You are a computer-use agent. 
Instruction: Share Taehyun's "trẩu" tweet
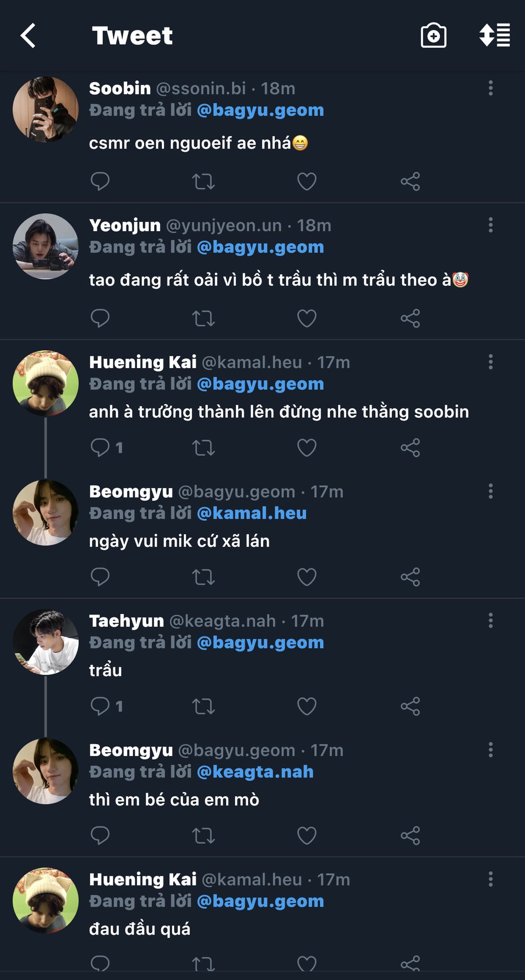coord(410,706)
